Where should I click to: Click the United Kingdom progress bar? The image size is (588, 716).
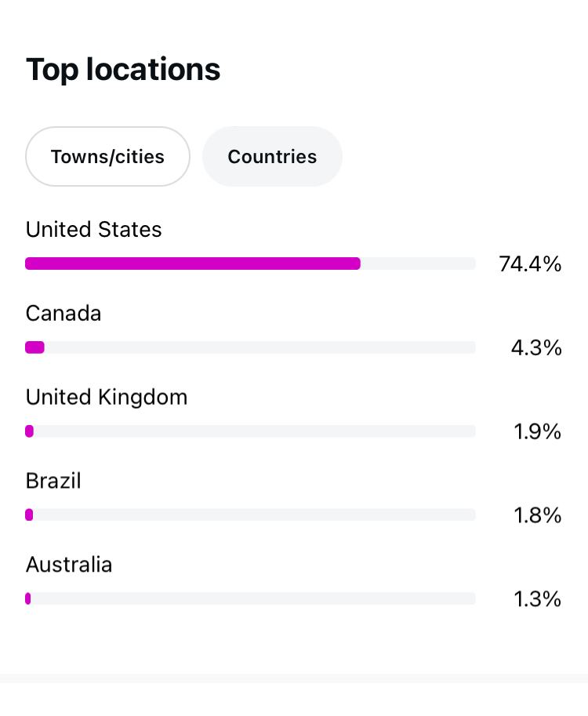pos(250,431)
